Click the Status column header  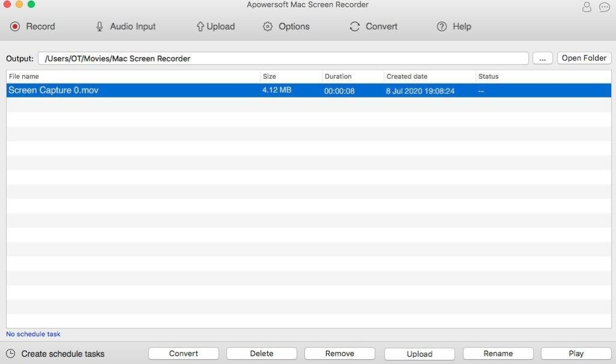click(x=543, y=76)
